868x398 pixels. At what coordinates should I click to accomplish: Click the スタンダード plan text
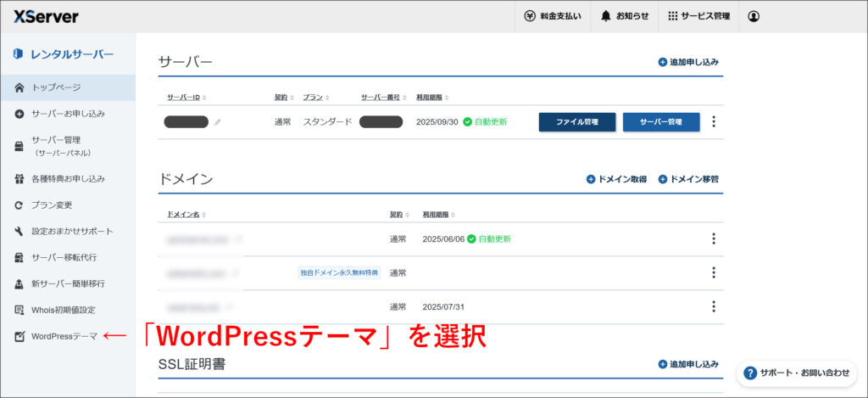pyautogui.click(x=327, y=122)
